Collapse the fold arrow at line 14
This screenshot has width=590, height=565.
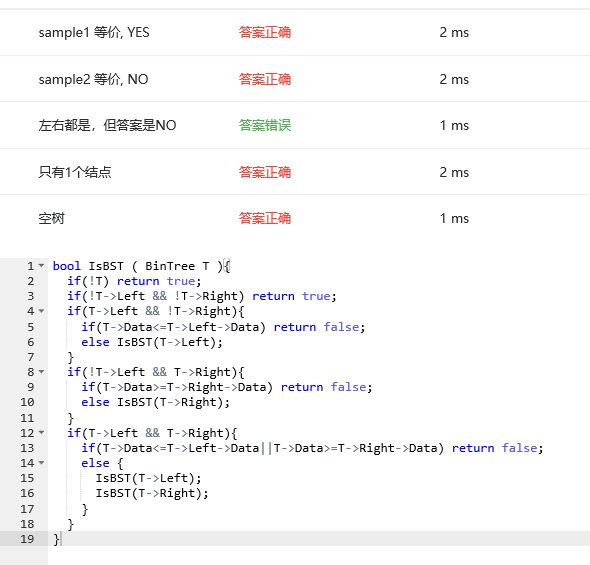[x=41, y=463]
